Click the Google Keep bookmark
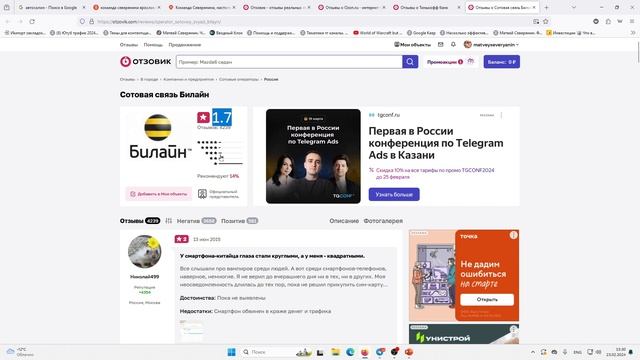 (x=421, y=33)
